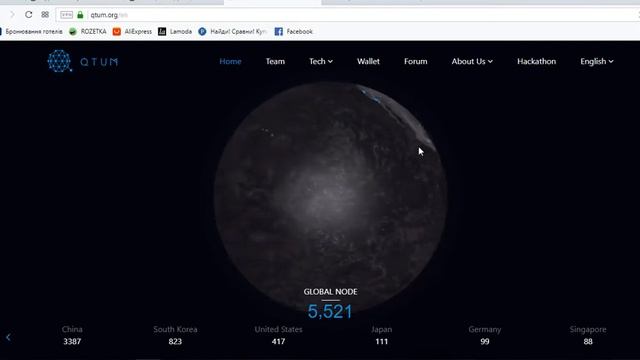
Task: Select Japan node count 111
Action: tap(382, 341)
